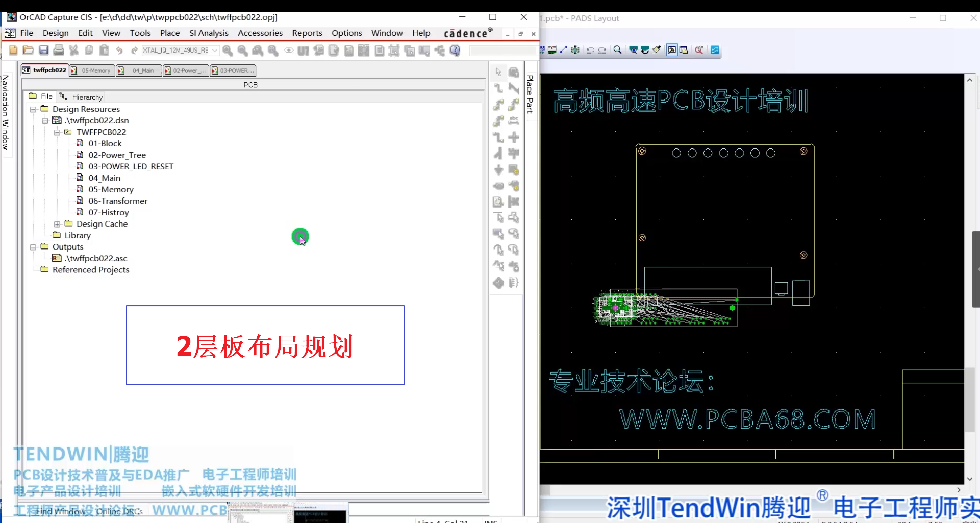
Task: Click the Place Bus tool icon
Action: click(x=498, y=137)
